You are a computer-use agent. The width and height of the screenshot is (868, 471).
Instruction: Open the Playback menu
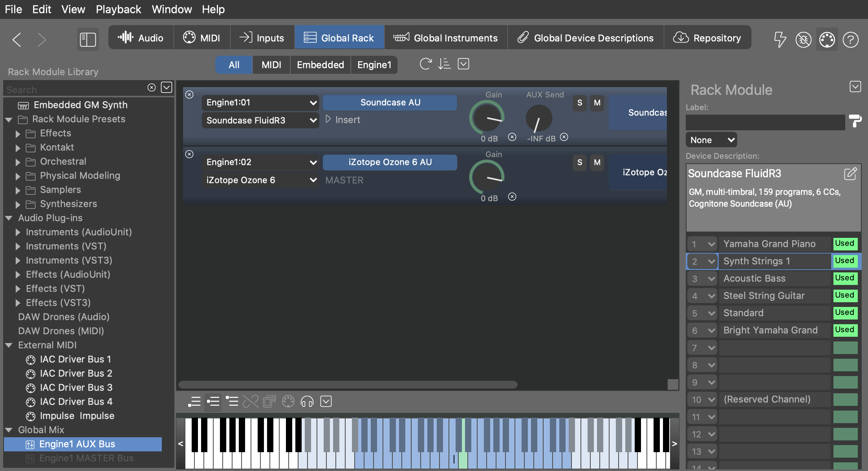tap(118, 9)
